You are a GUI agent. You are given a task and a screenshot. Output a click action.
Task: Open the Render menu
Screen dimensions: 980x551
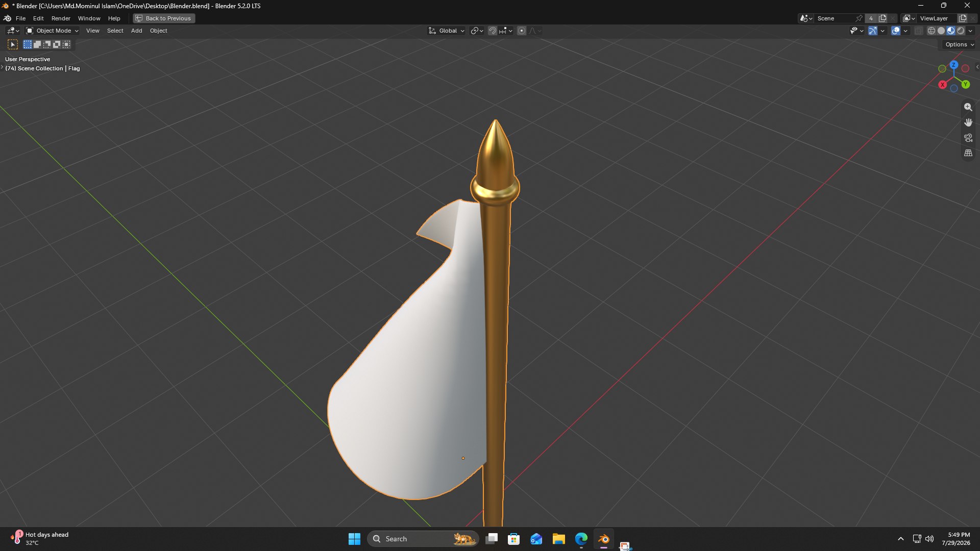[61, 18]
